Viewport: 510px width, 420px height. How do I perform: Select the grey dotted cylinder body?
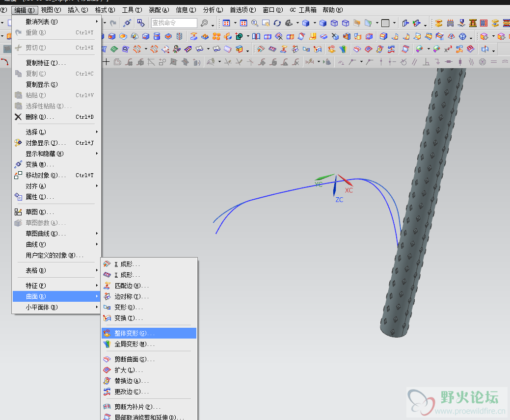coord(423,202)
